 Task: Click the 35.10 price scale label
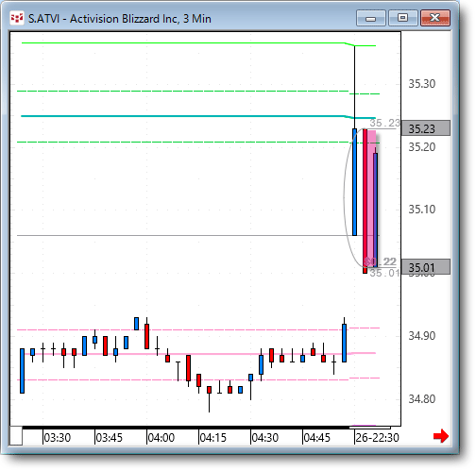click(x=422, y=210)
